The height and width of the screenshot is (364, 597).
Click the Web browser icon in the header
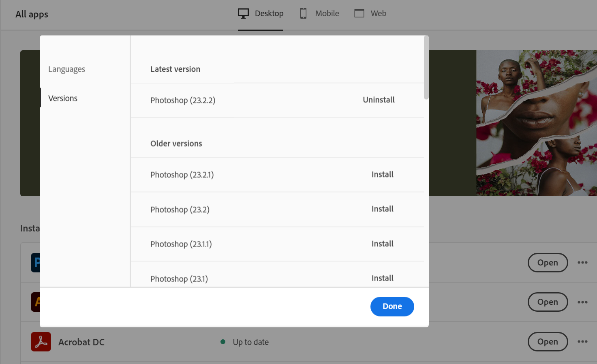tap(359, 13)
